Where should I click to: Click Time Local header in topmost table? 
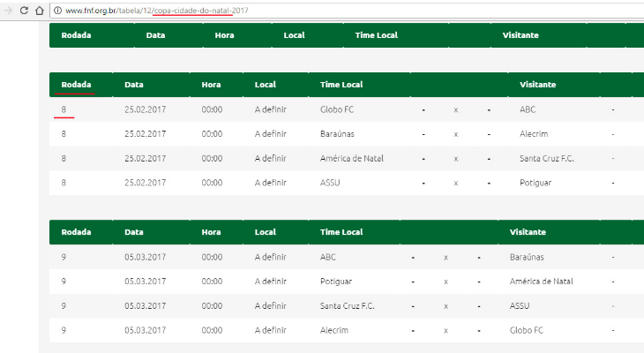coord(376,35)
